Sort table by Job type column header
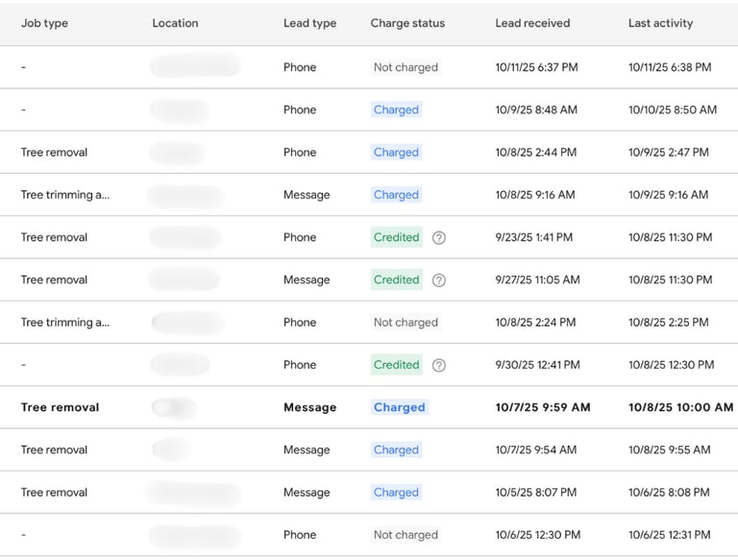Image resolution: width=738 pixels, height=560 pixels. (x=44, y=23)
